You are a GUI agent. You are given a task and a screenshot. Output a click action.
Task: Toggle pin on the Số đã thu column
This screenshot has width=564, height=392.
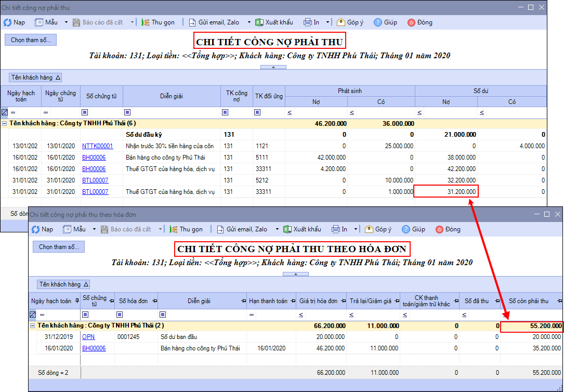pos(496,301)
